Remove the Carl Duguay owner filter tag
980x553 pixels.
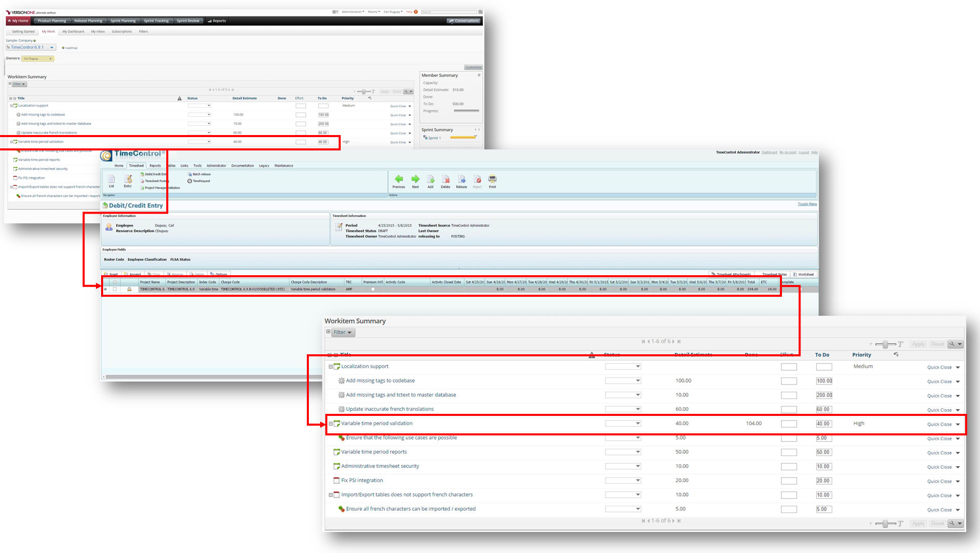pos(50,59)
